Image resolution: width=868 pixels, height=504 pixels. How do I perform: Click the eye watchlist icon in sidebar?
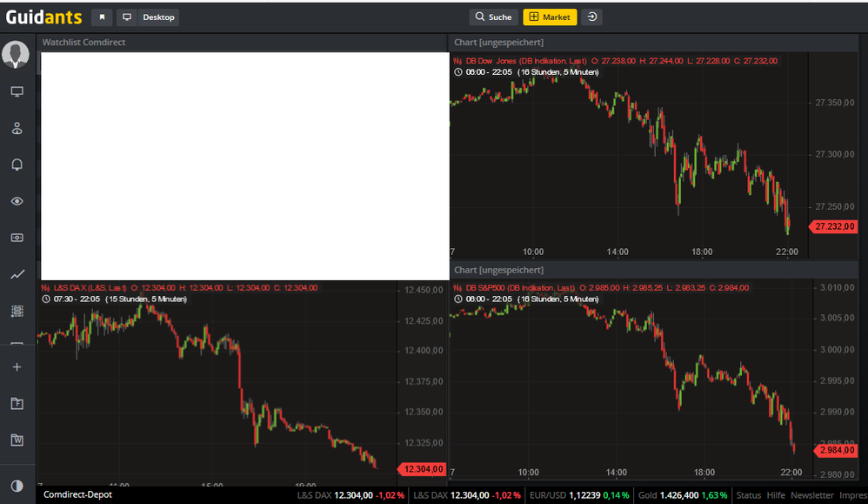17,201
